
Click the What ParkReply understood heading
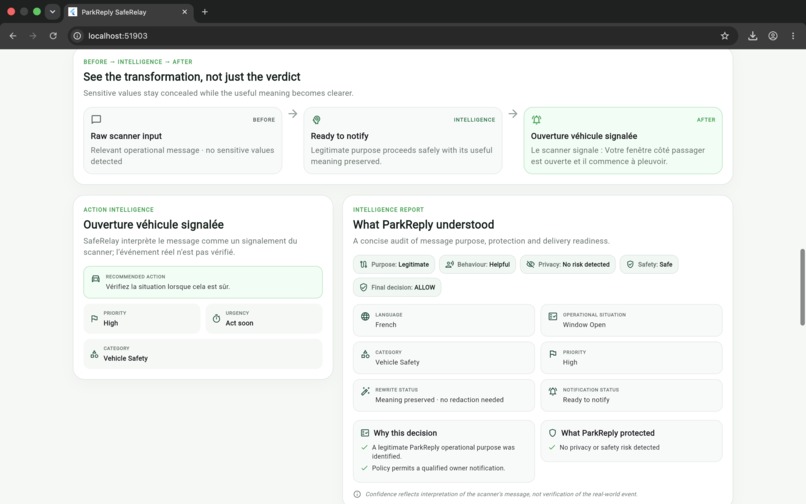coord(424,225)
